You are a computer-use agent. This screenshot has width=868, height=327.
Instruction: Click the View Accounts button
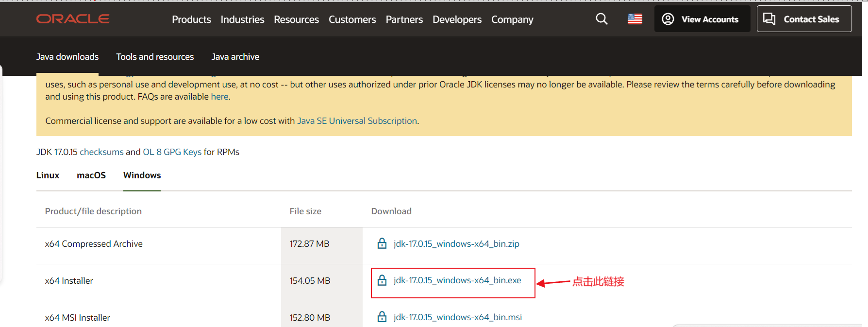click(x=702, y=19)
